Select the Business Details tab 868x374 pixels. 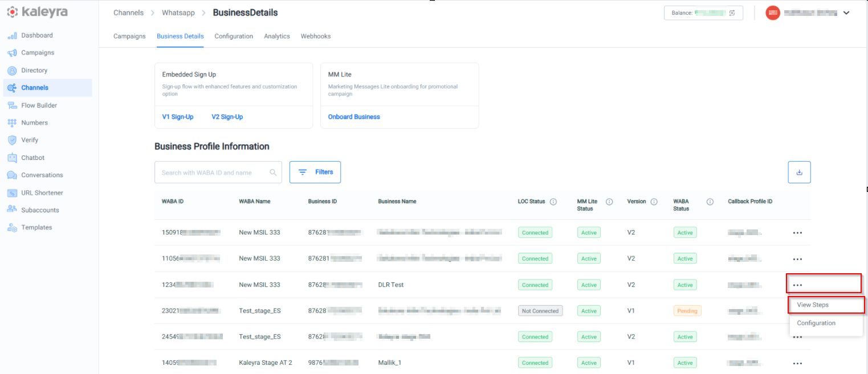coord(180,36)
